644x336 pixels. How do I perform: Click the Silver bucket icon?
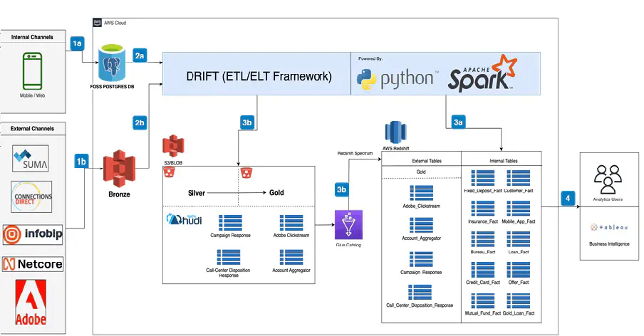(x=170, y=172)
